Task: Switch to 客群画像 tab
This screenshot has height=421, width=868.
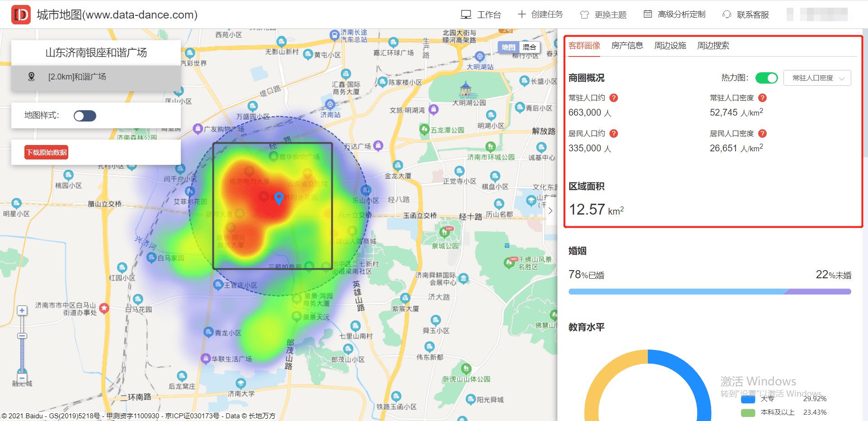Action: [x=584, y=46]
